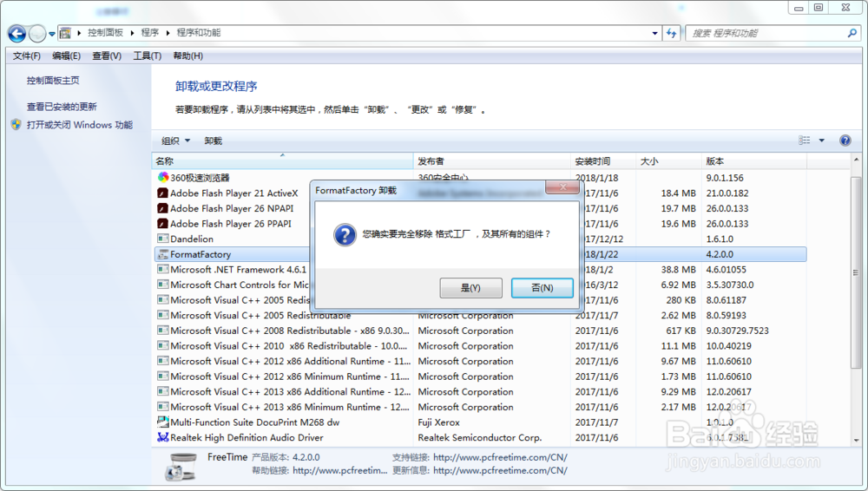Click the Adobe Flash Player 21 ActiveX icon
The height and width of the screenshot is (491, 868).
point(163,193)
